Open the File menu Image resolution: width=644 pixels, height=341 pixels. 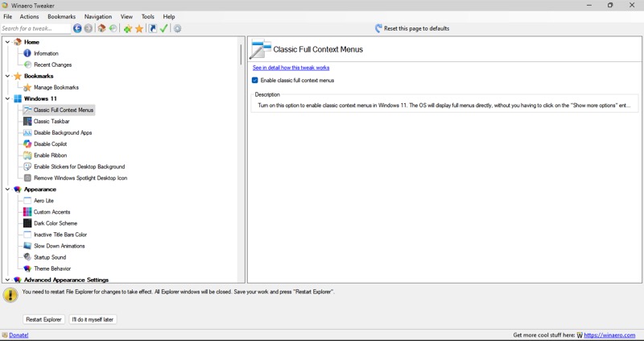point(8,16)
